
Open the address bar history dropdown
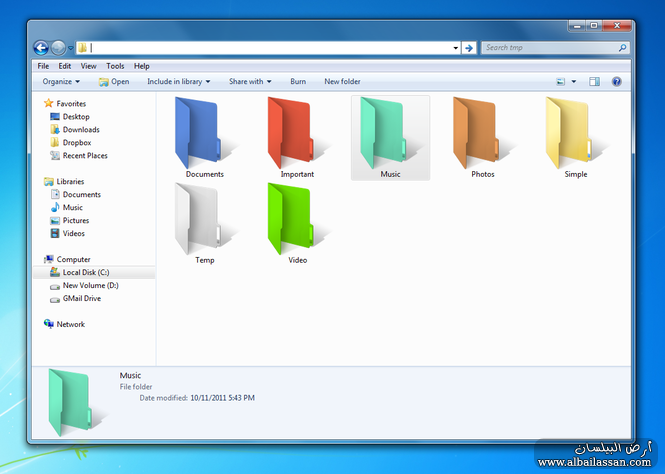coord(455,48)
